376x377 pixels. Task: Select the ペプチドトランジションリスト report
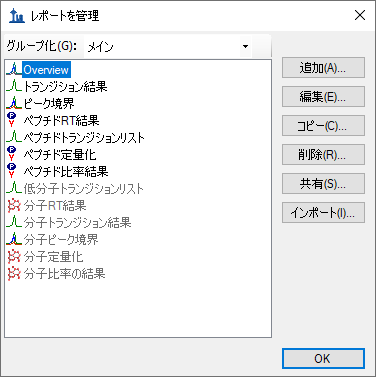click(x=84, y=137)
